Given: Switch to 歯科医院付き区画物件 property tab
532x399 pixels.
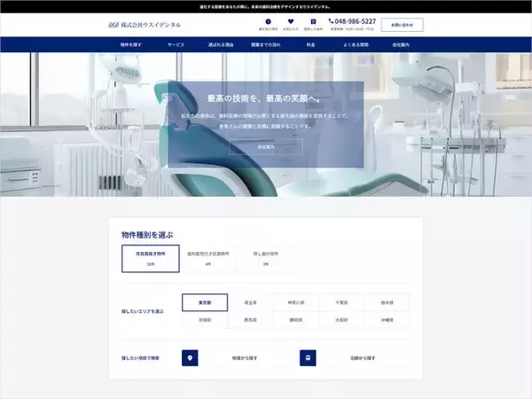Looking at the screenshot, I should click(208, 257).
